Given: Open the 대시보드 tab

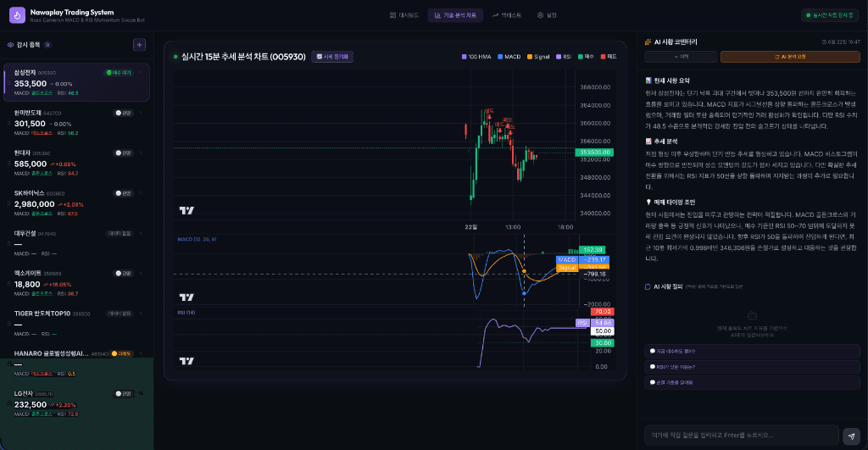Looking at the screenshot, I should click(404, 15).
